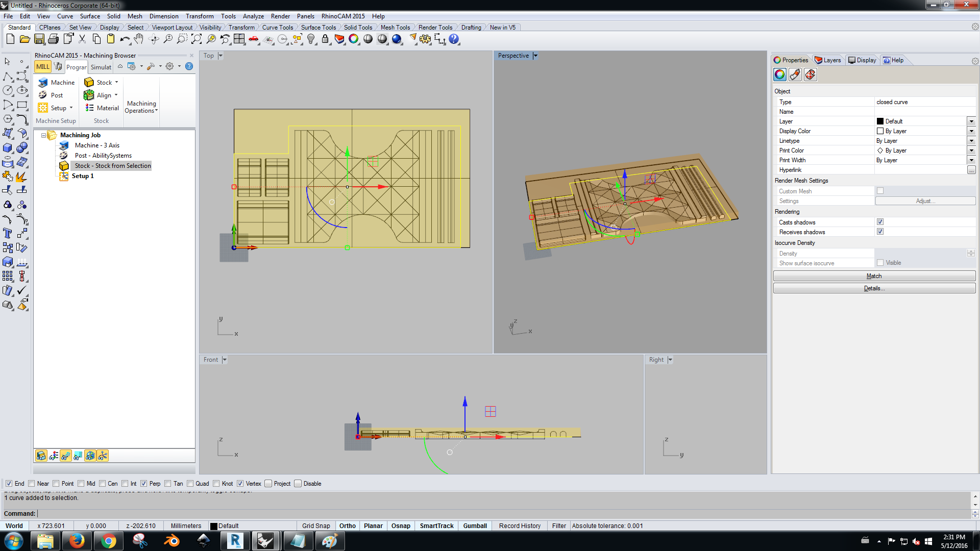Switch to the Curve Tools toolbar tab
The image size is (980, 551).
tap(278, 28)
